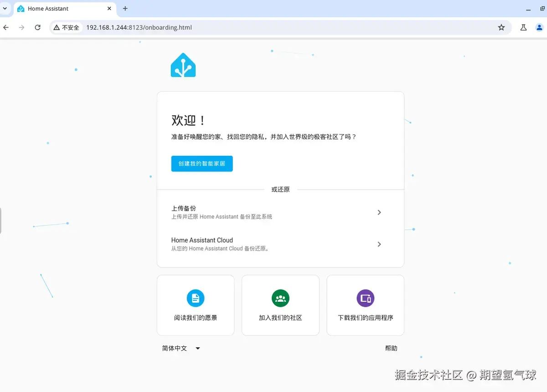Screen dimensions: 547x392
Task: Open the 下载我们的应用程序 card
Action: click(x=366, y=305)
